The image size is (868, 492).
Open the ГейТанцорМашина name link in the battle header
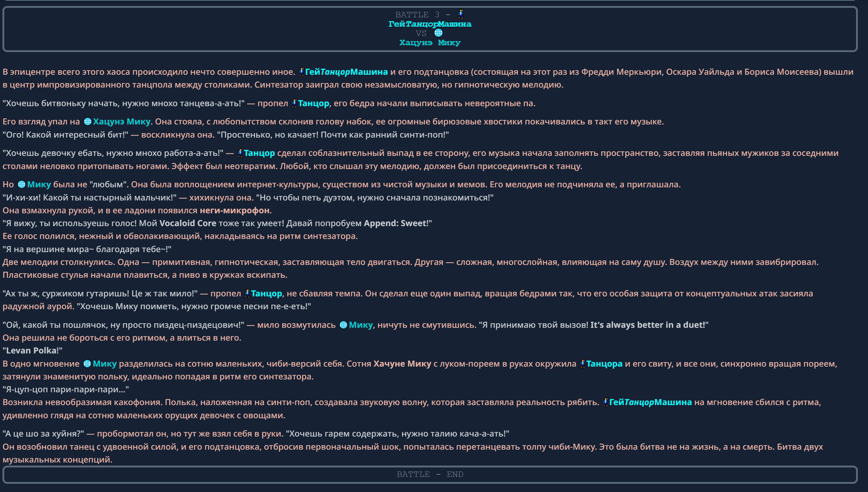pos(430,24)
